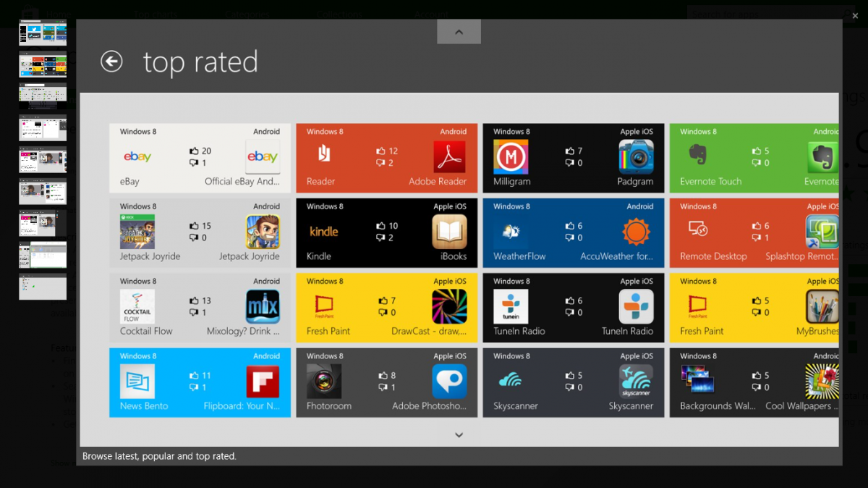Open the eBay Windows 8 app icon

pyautogui.click(x=137, y=156)
